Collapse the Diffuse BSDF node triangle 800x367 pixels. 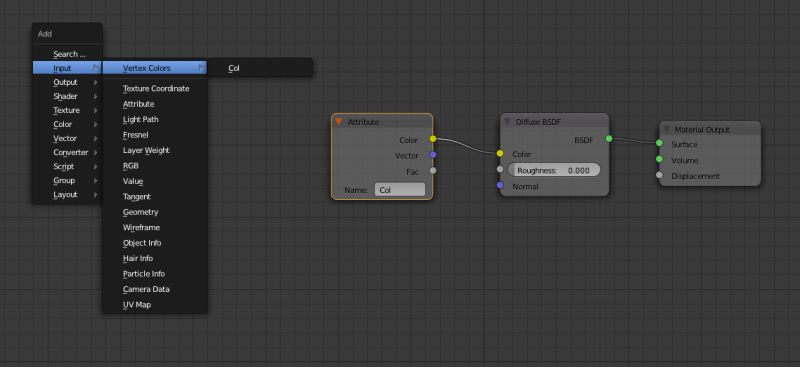pos(507,121)
